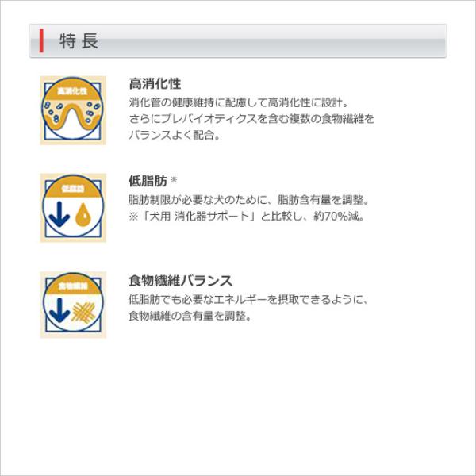The height and width of the screenshot is (476, 476).
Task: Select the 特長 section header
Action: coord(238,40)
